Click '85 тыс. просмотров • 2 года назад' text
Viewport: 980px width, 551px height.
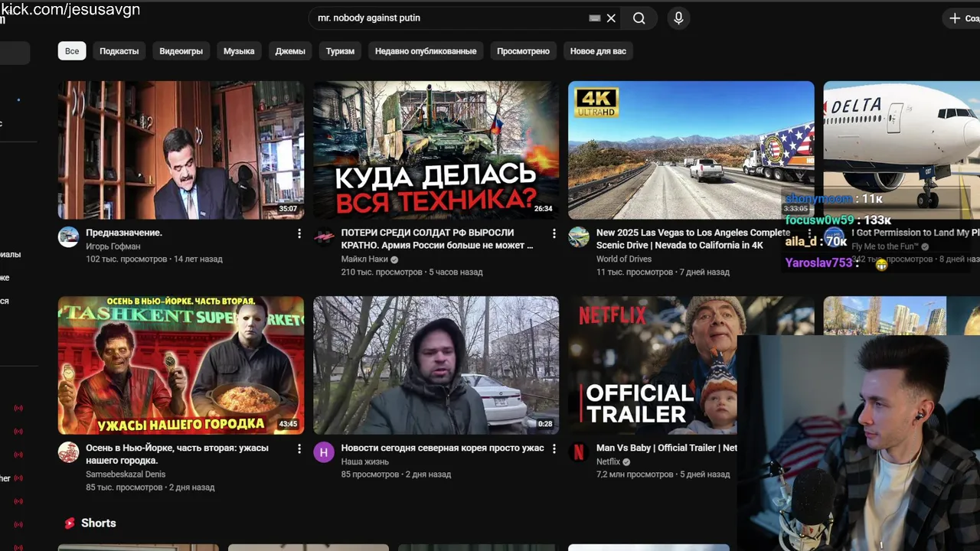(150, 487)
